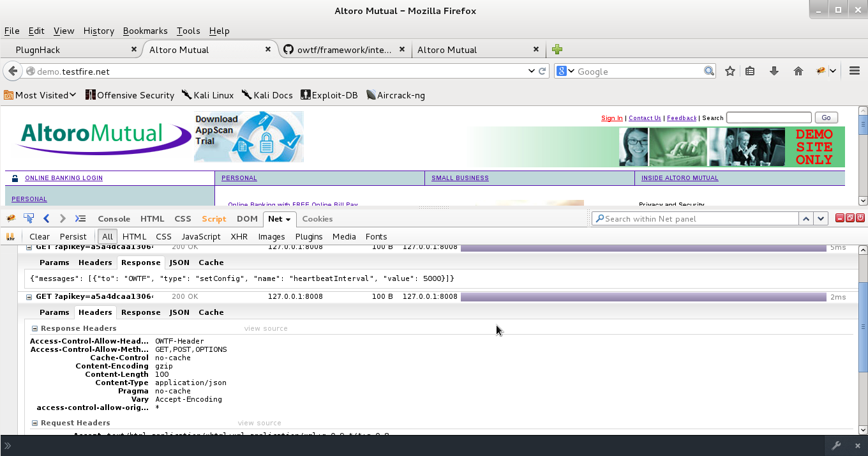Open Firebug in a new window

tap(850, 218)
